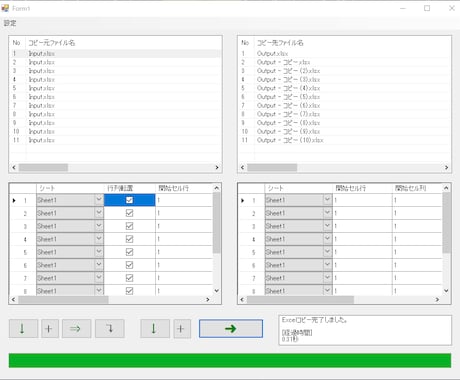Image resolution: width=460 pixels, height=380 pixels.
Task: Select row 11 Input.xlsx in the source file list
Action: pos(115,140)
